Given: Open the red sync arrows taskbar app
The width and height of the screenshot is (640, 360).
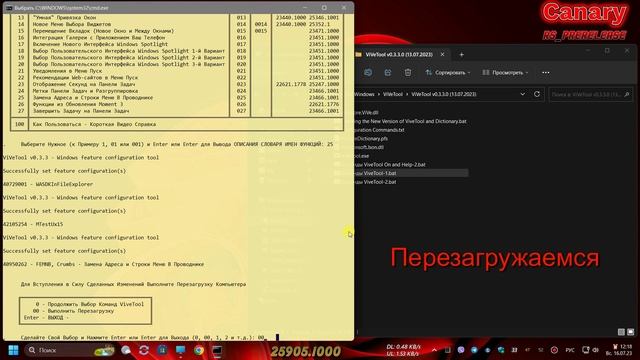Looking at the screenshot, I should 144,350.
